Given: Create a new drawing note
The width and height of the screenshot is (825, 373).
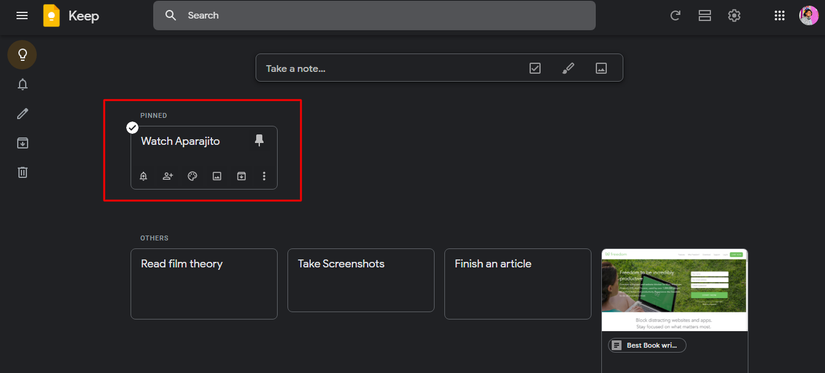Looking at the screenshot, I should (x=568, y=68).
